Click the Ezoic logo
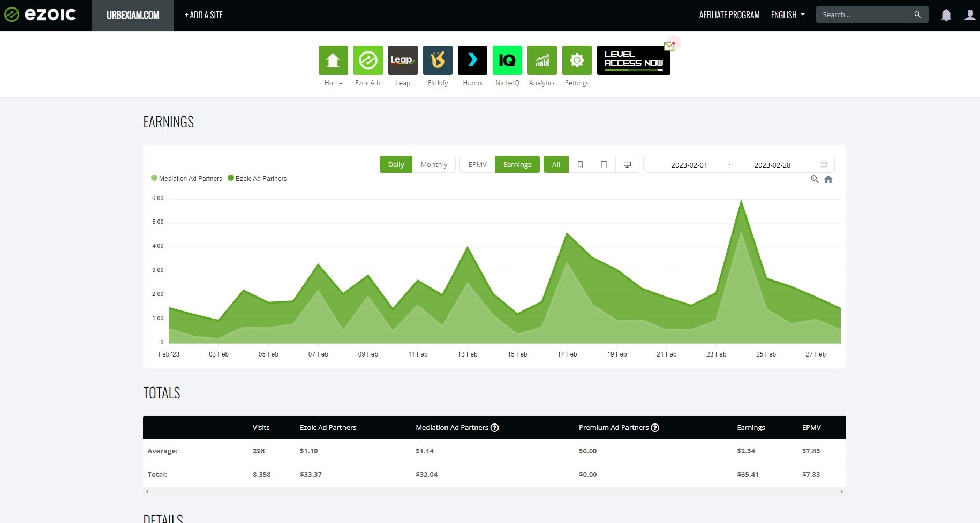Screen dimensions: 980x523 pos(40,14)
